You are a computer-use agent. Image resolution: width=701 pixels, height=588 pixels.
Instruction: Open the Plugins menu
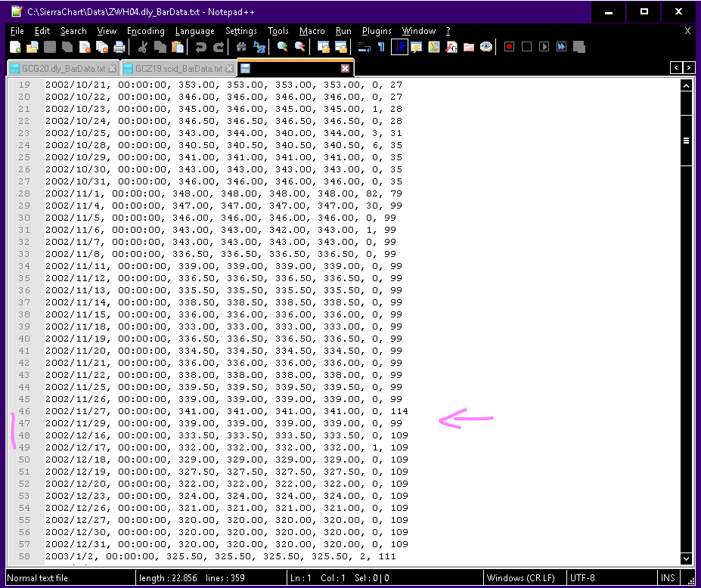coord(377,31)
